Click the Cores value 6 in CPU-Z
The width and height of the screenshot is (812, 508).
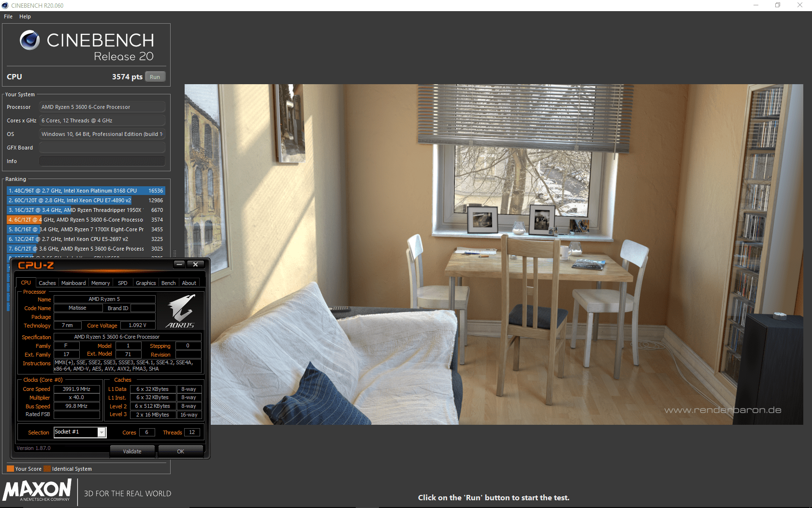click(147, 433)
